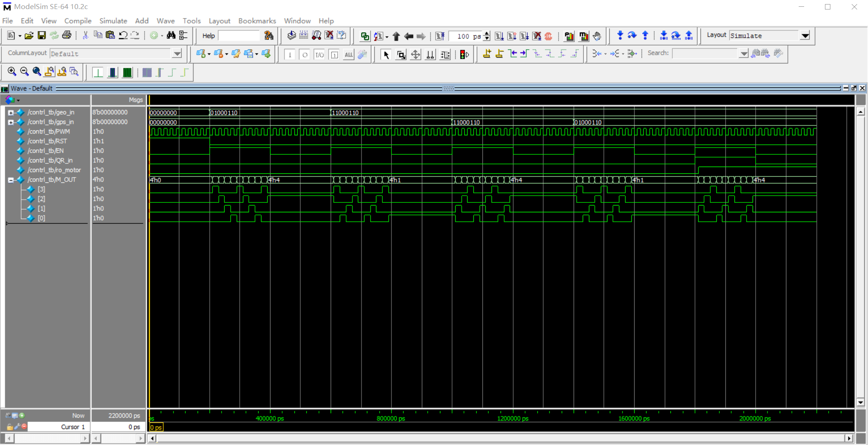Click the traffic light breakpoint icon

click(x=464, y=55)
